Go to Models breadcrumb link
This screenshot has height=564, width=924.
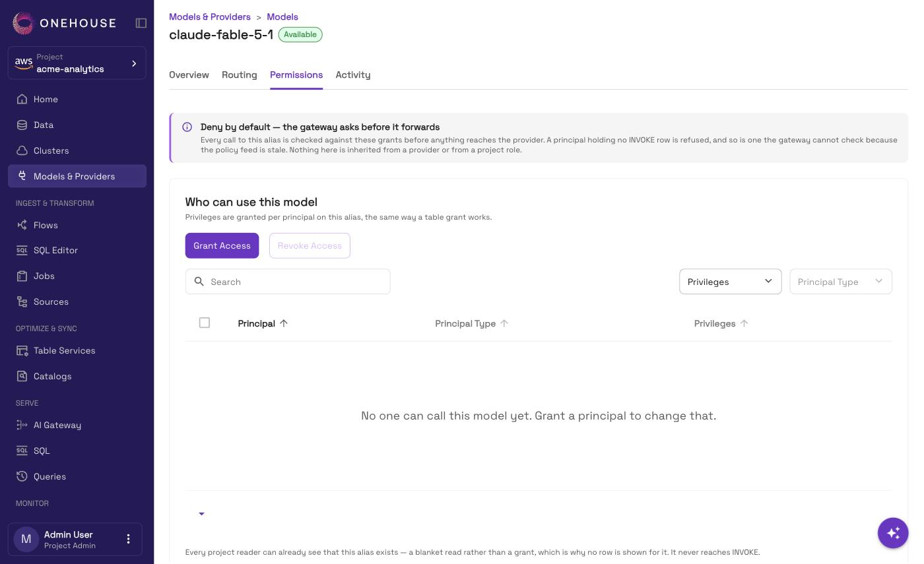[x=282, y=16]
